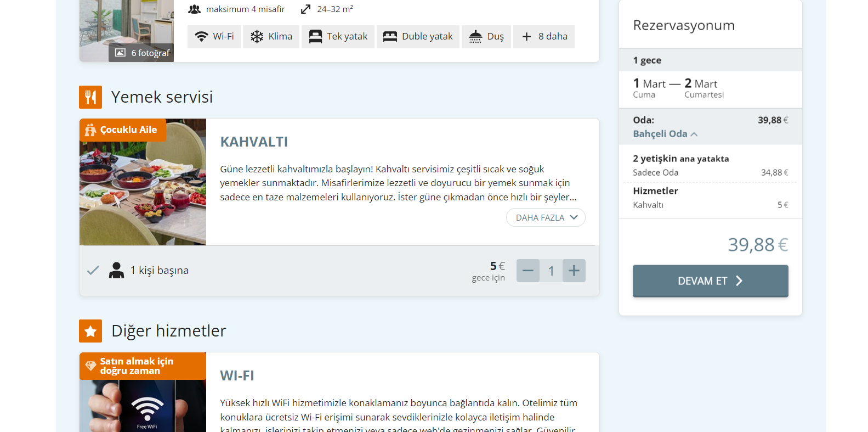The image size is (868, 432).
Task: Decrease breakfast quantity with the minus button
Action: tap(528, 271)
